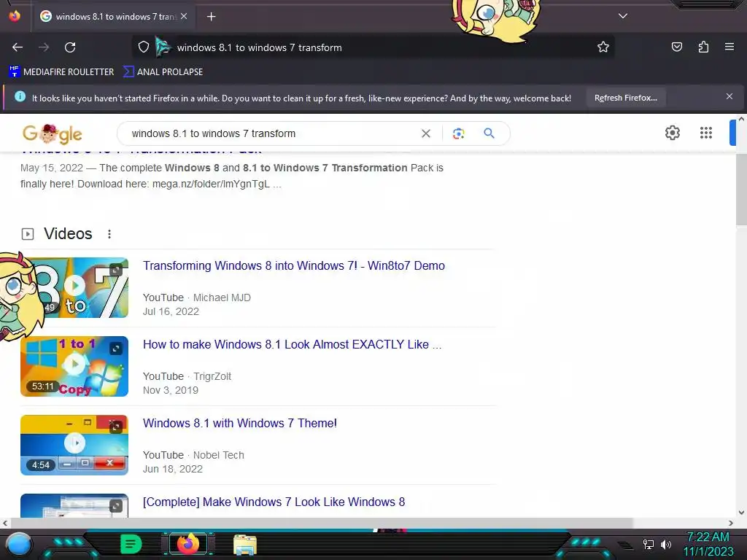Expand the list all tabs chevron
This screenshot has width=747, height=560.
[623, 16]
